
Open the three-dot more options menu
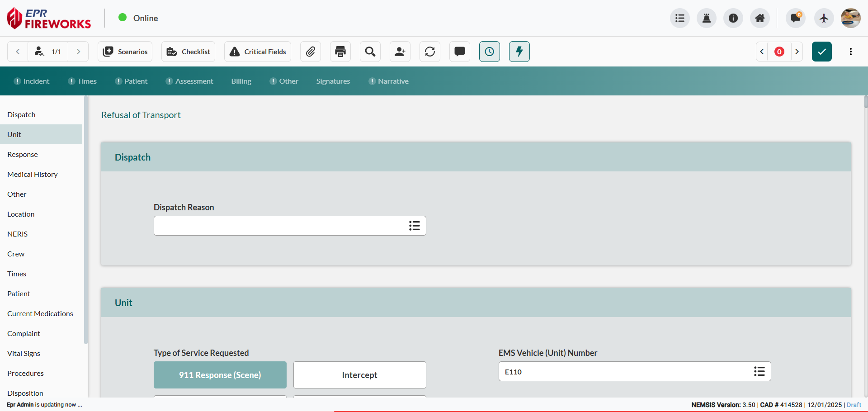coord(851,52)
